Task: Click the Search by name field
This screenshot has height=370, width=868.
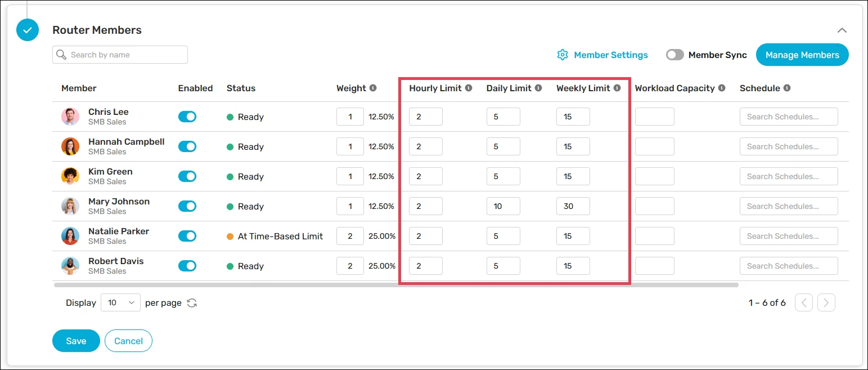Action: 120,55
